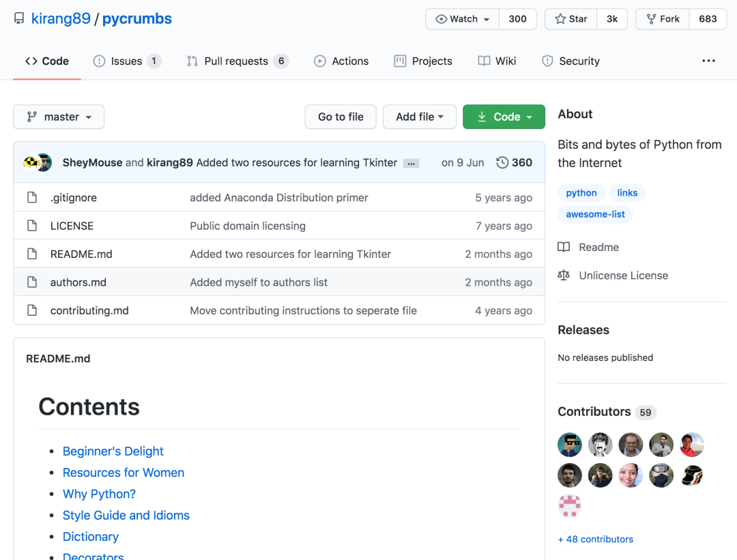Viewport: 737px width, 560px height.
Task: Open the LICENSE file
Action: [x=72, y=226]
